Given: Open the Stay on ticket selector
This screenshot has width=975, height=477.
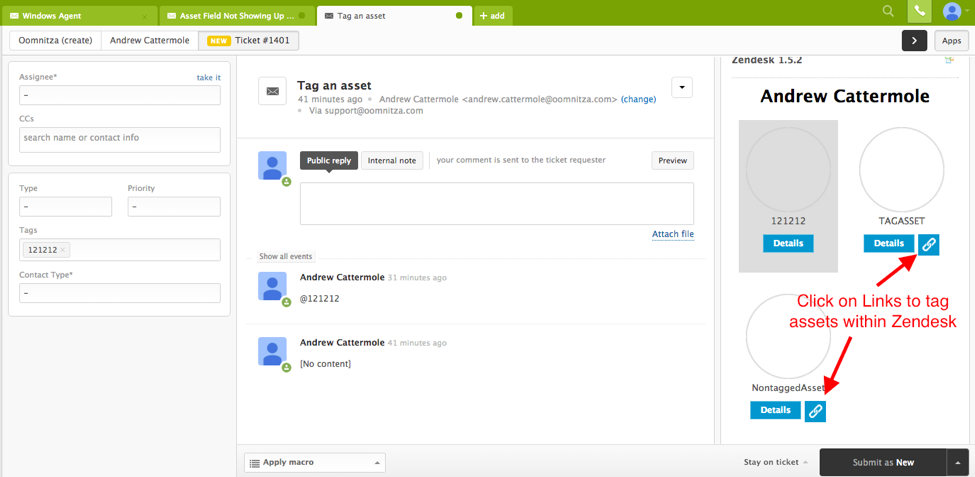Looking at the screenshot, I should 776,462.
